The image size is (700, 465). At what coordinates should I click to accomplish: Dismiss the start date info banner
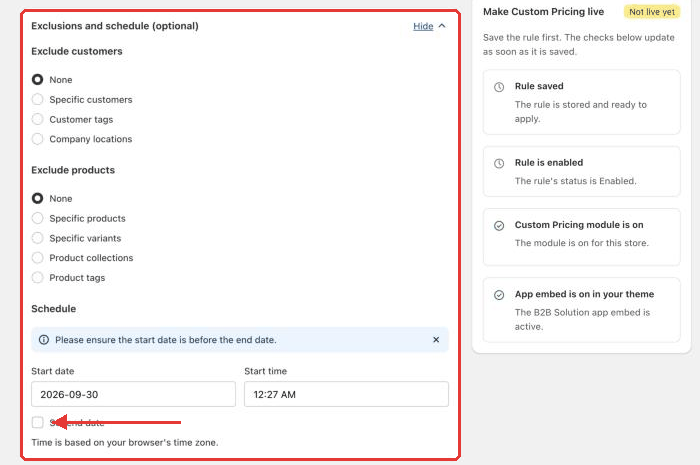436,340
